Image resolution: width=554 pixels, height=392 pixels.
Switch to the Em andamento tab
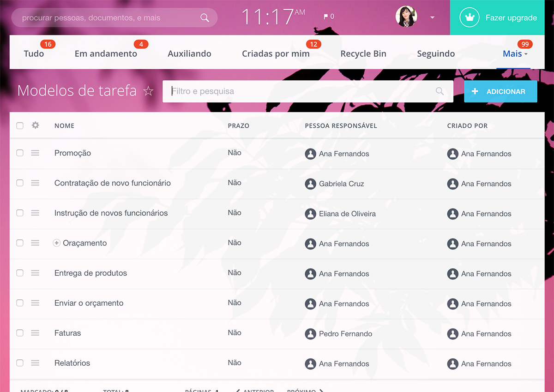106,54
